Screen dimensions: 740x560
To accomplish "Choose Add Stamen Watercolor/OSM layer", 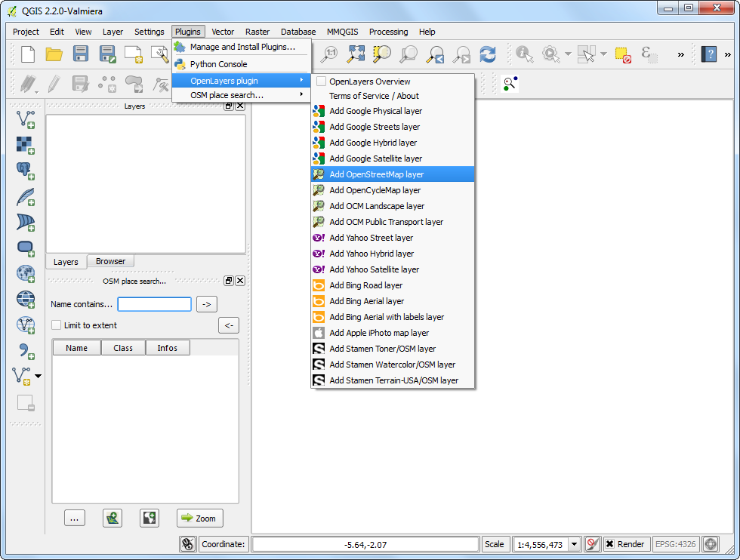I will [x=393, y=365].
